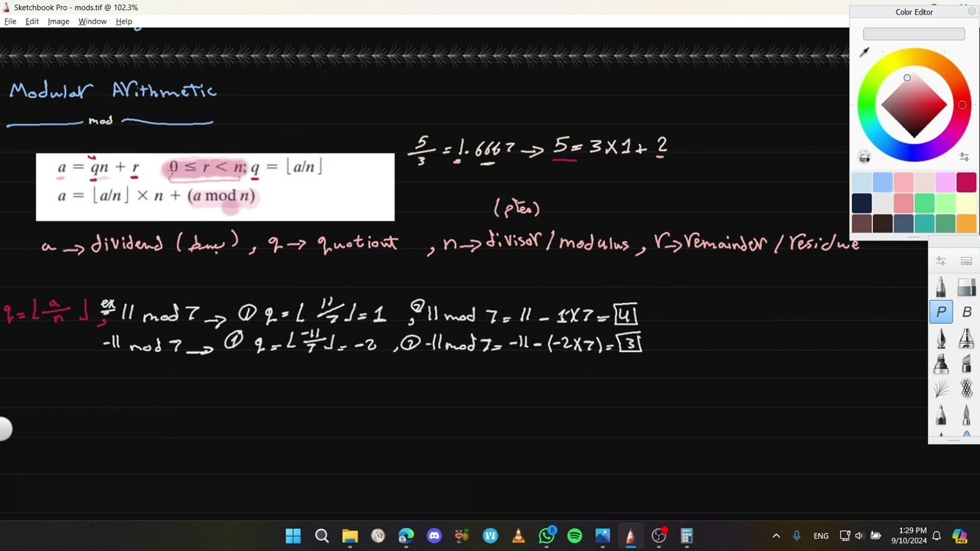Select the ink pen nib brush
Screen dimensions: 980x551
click(941, 337)
